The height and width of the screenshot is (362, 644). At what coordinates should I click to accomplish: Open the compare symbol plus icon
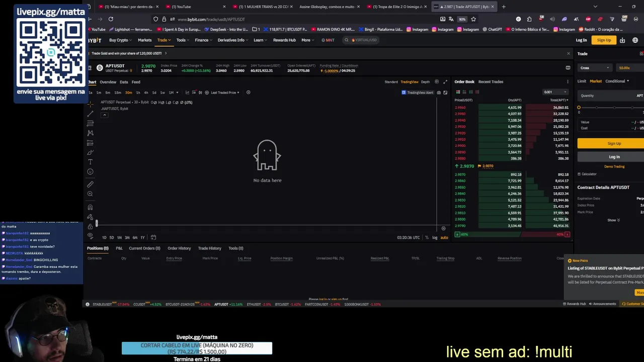[x=248, y=93]
